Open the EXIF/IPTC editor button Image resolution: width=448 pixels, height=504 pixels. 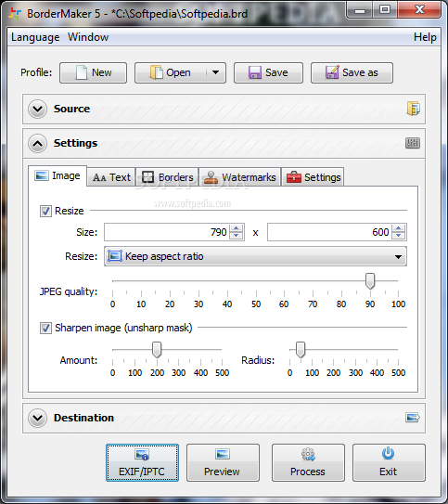click(x=142, y=463)
